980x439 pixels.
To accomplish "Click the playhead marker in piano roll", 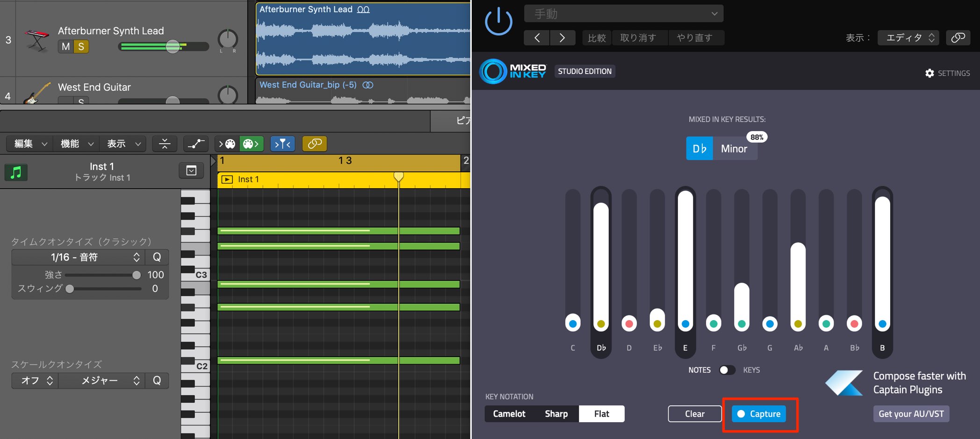I will 398,176.
